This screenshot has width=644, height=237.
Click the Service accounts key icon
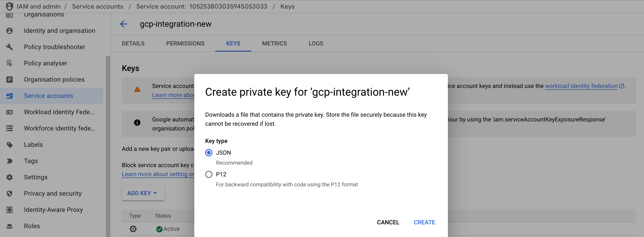[10, 96]
